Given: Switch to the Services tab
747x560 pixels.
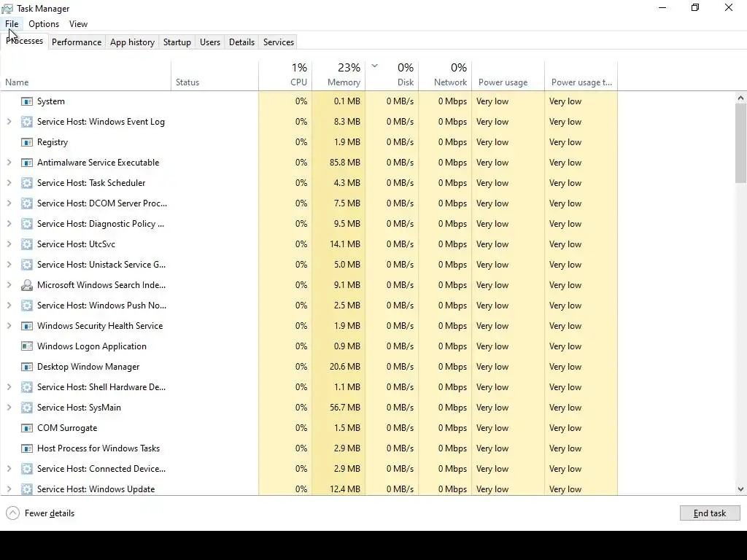Looking at the screenshot, I should pyautogui.click(x=279, y=42).
